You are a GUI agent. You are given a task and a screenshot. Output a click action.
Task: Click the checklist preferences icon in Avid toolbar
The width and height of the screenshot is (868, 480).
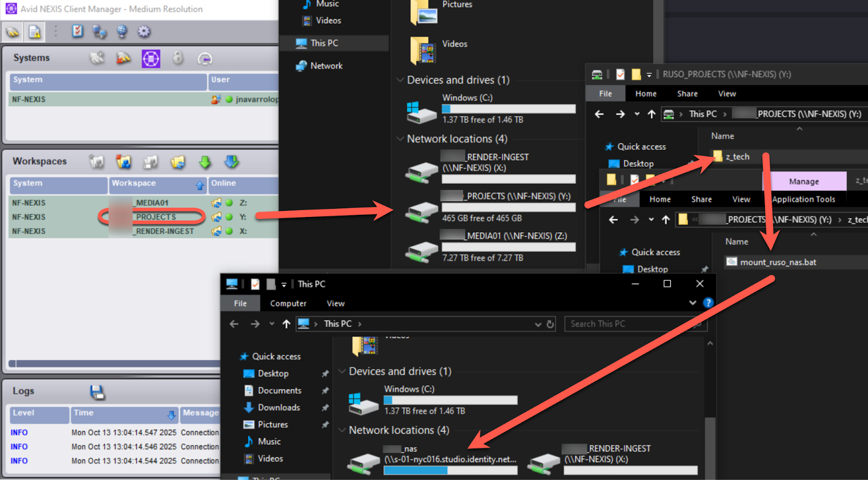tap(78, 31)
